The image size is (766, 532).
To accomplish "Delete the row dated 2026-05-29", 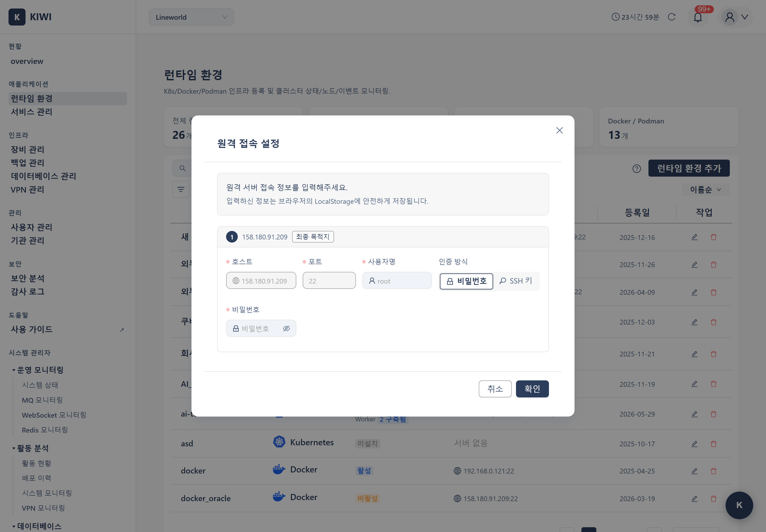I will (x=713, y=414).
